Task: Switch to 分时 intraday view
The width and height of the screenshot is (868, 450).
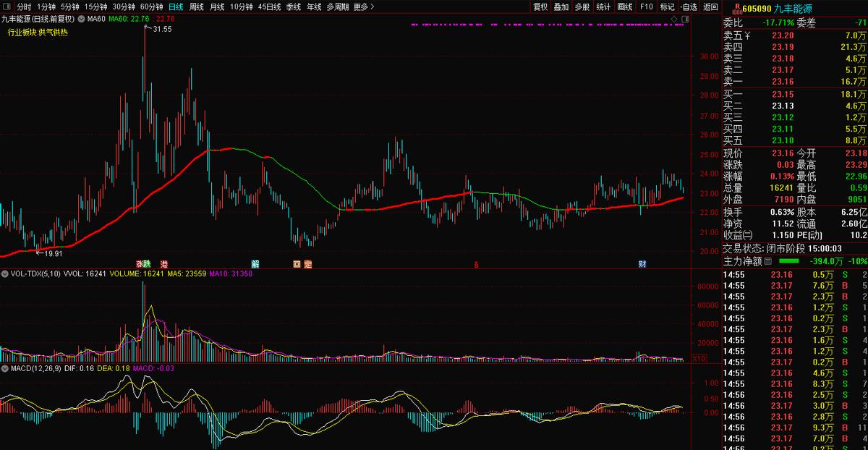Action: click(24, 7)
